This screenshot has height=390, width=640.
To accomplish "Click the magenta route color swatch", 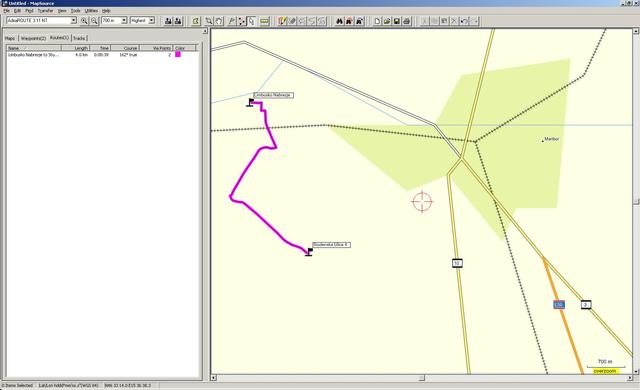I will [x=178, y=54].
